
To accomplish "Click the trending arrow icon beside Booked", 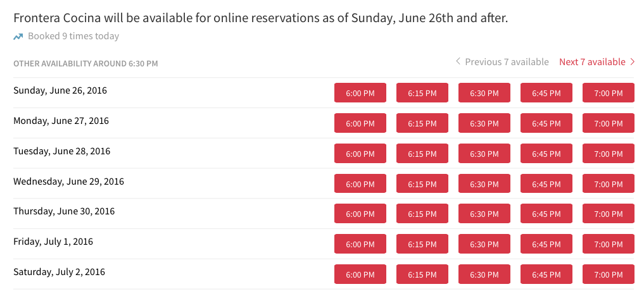I will pyautogui.click(x=18, y=37).
